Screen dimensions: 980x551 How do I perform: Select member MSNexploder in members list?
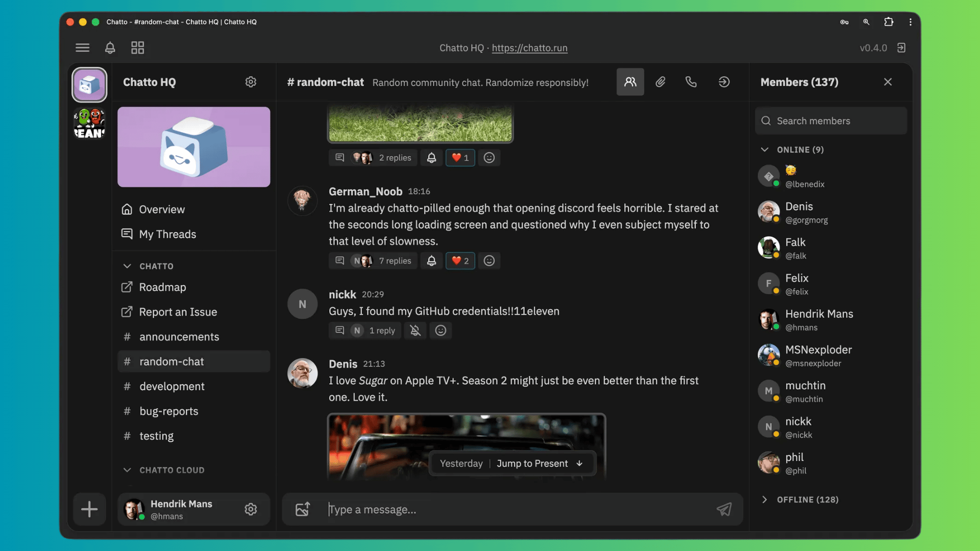coord(831,355)
